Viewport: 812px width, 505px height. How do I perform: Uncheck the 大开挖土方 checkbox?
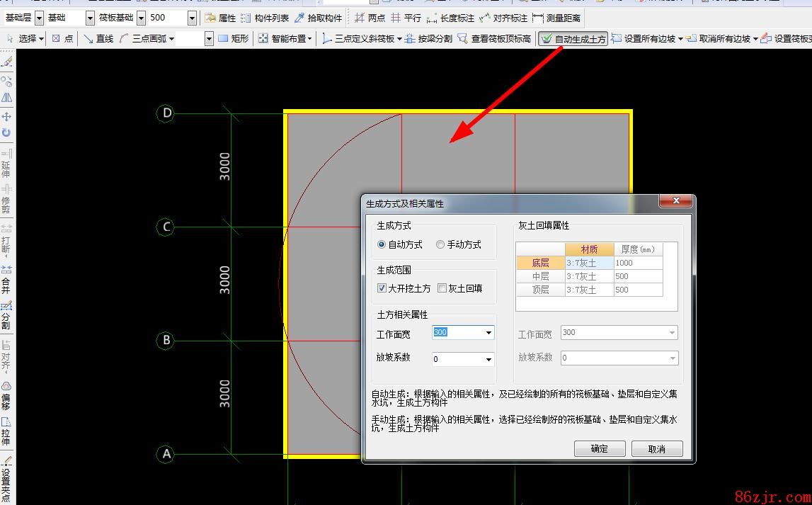click(382, 288)
